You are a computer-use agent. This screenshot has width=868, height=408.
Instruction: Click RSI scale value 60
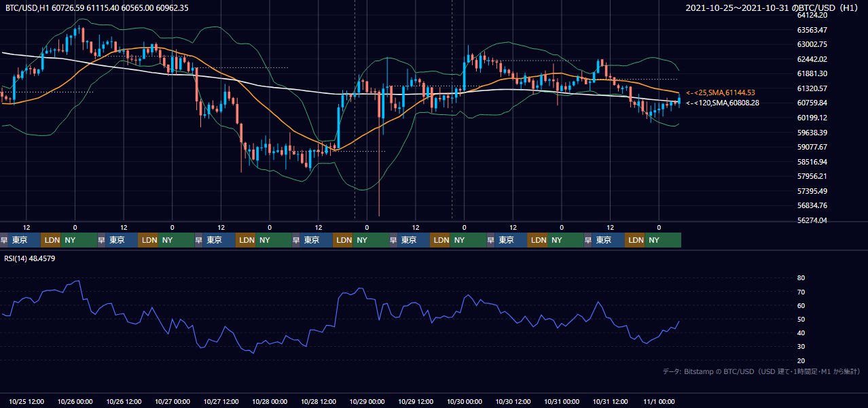click(x=801, y=305)
